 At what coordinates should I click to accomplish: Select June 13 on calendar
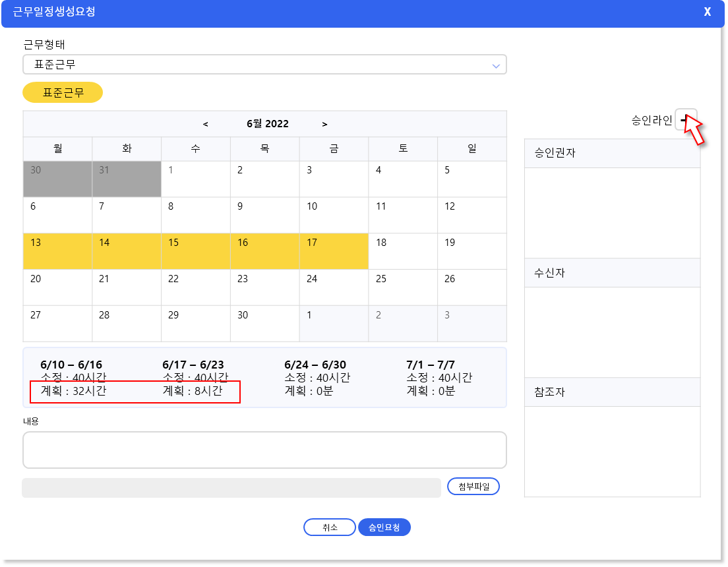click(x=57, y=251)
